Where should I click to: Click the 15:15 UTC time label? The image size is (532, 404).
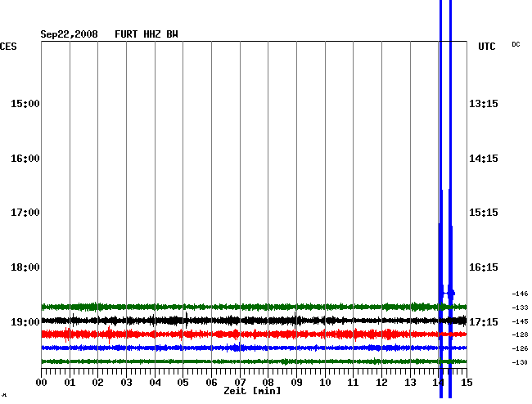484,213
